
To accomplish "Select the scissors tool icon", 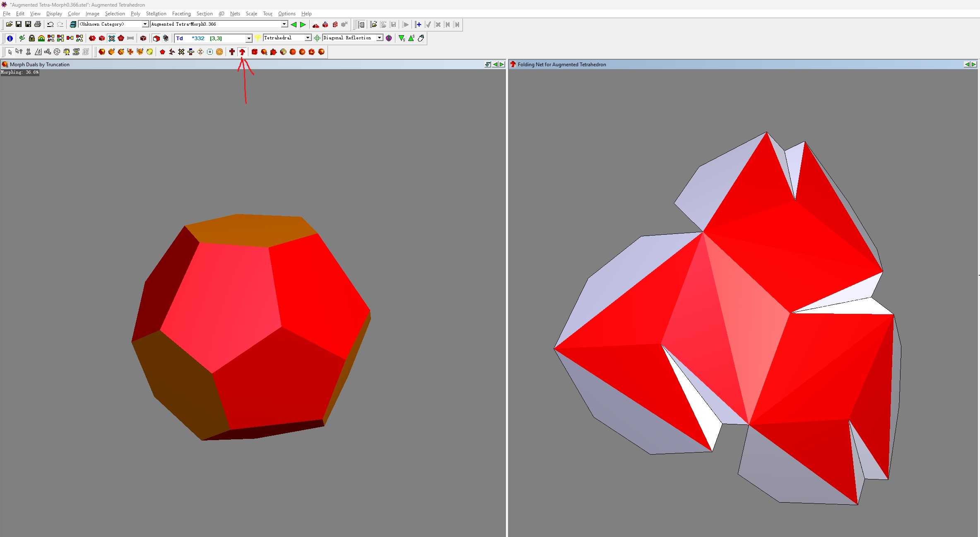I will [28, 52].
